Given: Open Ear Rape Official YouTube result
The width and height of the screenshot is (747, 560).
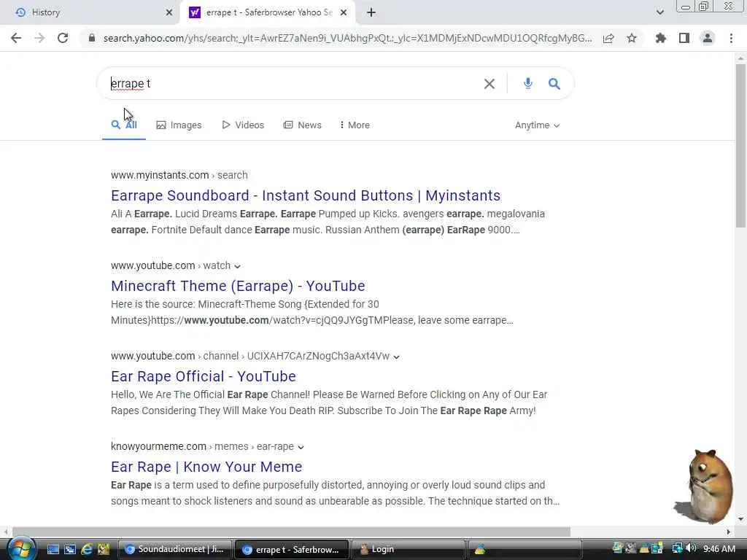Looking at the screenshot, I should [x=204, y=376].
